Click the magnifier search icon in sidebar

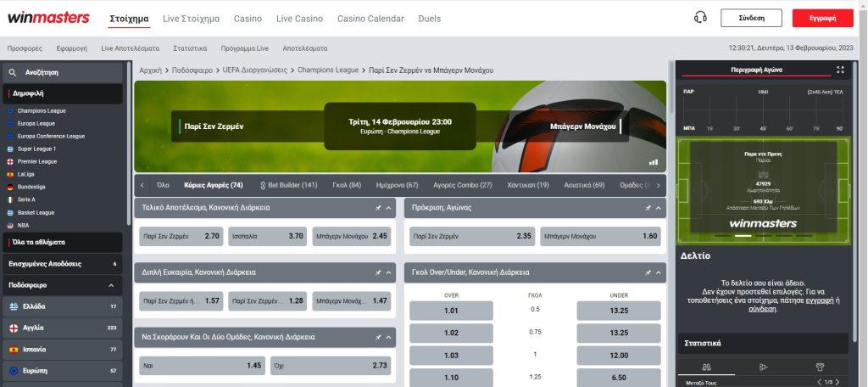[13, 73]
